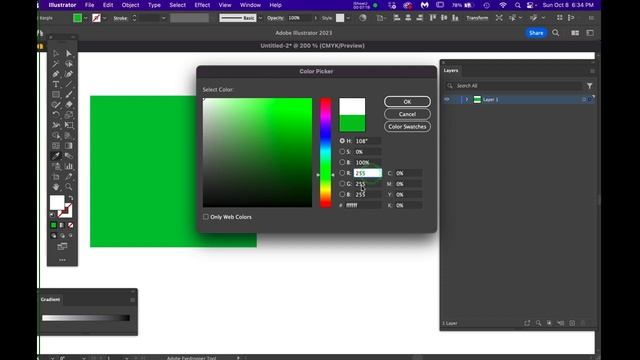Viewport: 640px width, 360px height.
Task: Click the Delete Selection trash icon in Layers
Action: coord(583,323)
